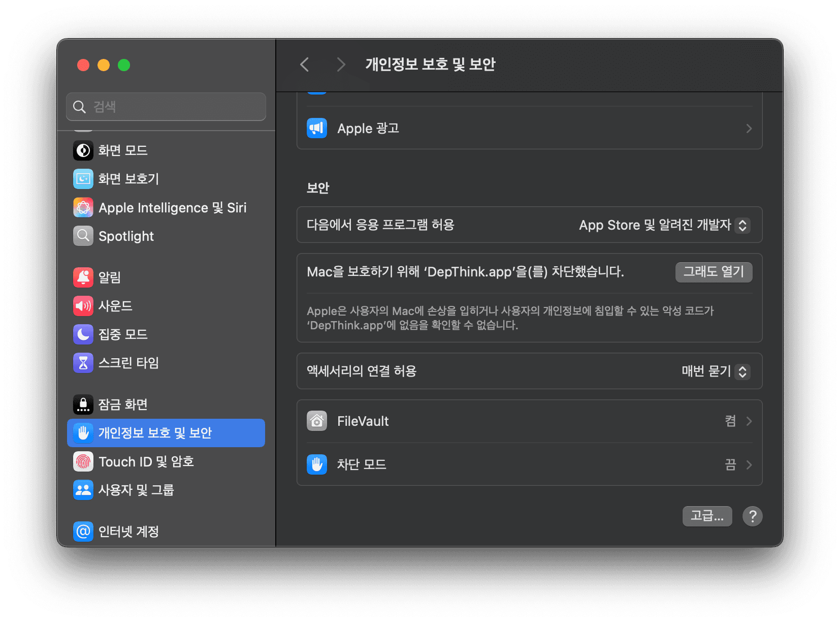Click the 차단 모드 hand icon
Viewport: 840px width, 622px height.
tap(317, 464)
